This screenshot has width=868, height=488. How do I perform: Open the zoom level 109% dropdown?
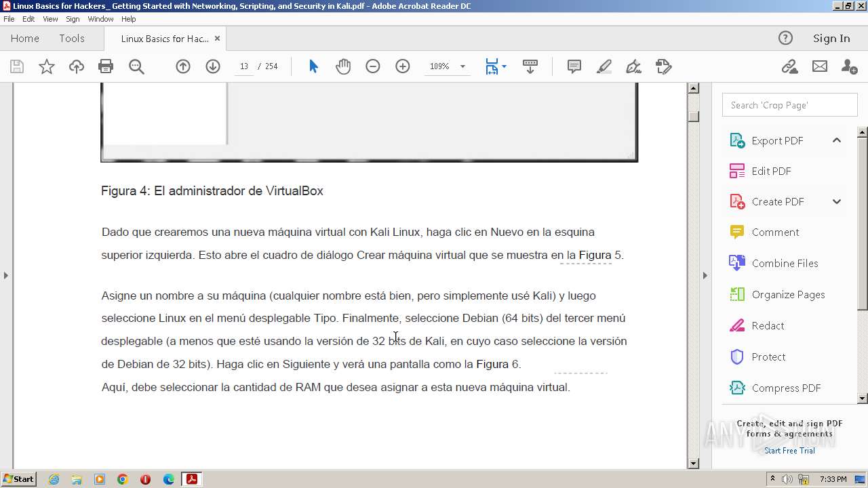[x=462, y=66]
